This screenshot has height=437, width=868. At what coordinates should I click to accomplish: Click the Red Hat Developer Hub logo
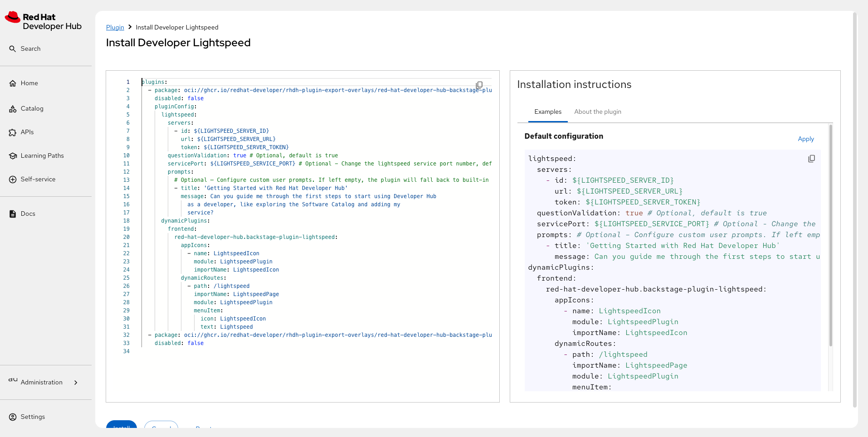[x=43, y=21]
